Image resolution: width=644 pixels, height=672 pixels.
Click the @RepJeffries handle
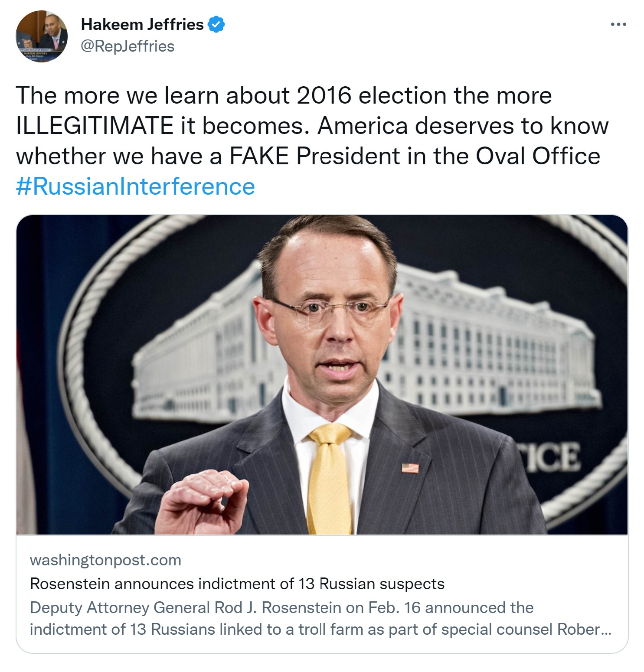(x=127, y=46)
